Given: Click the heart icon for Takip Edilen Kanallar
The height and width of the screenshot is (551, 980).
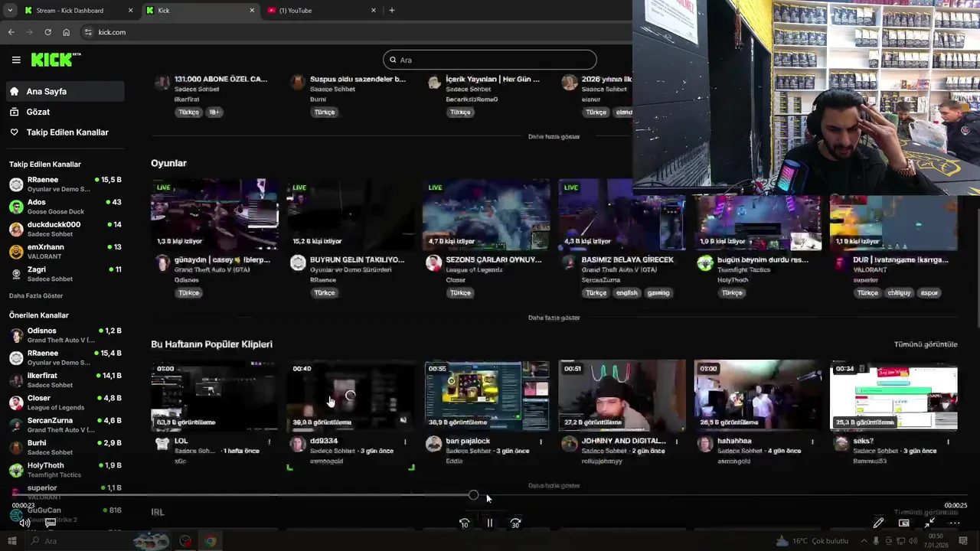Looking at the screenshot, I should (14, 132).
